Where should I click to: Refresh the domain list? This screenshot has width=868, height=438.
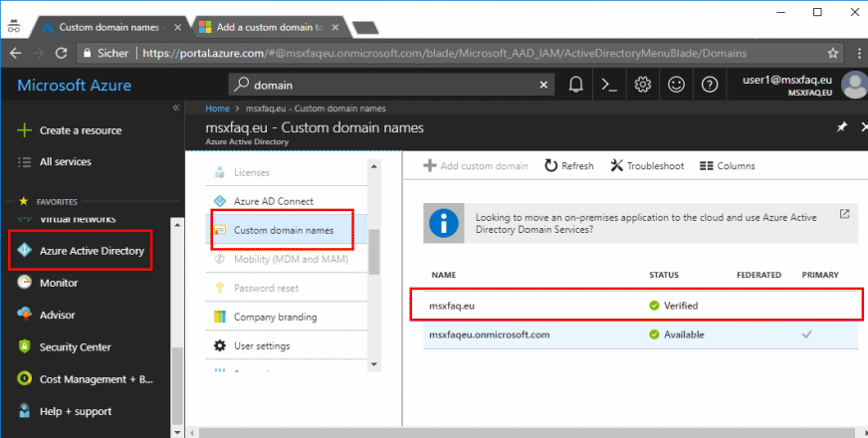(568, 165)
